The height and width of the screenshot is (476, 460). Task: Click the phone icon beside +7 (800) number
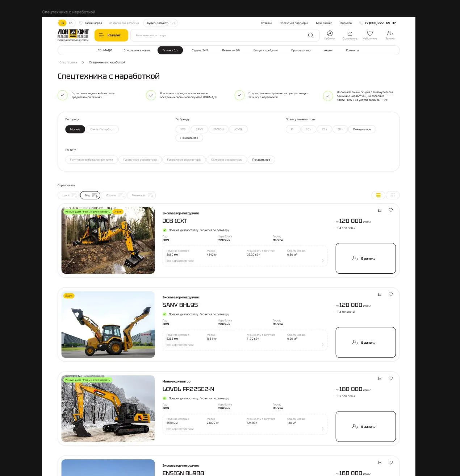click(361, 23)
